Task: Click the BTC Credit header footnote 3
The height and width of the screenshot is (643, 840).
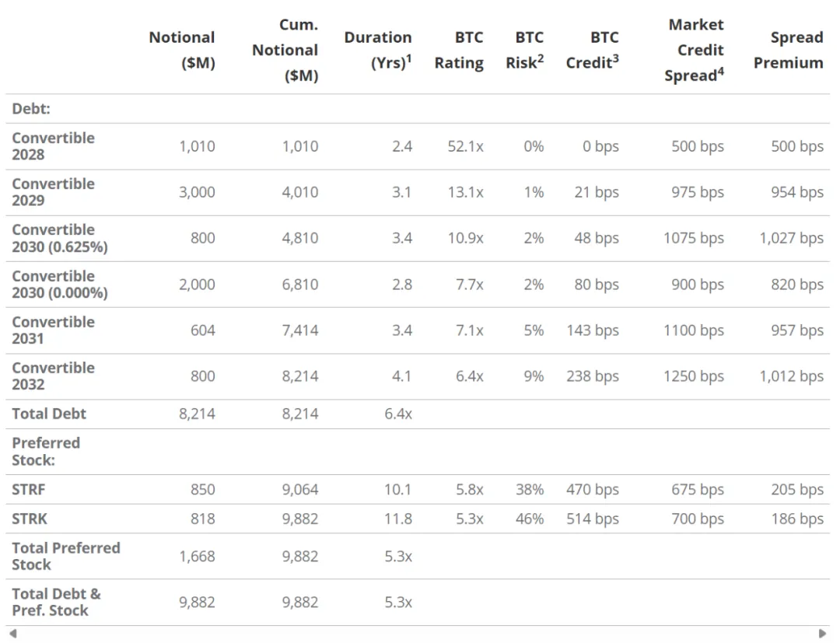Action: pos(615,56)
